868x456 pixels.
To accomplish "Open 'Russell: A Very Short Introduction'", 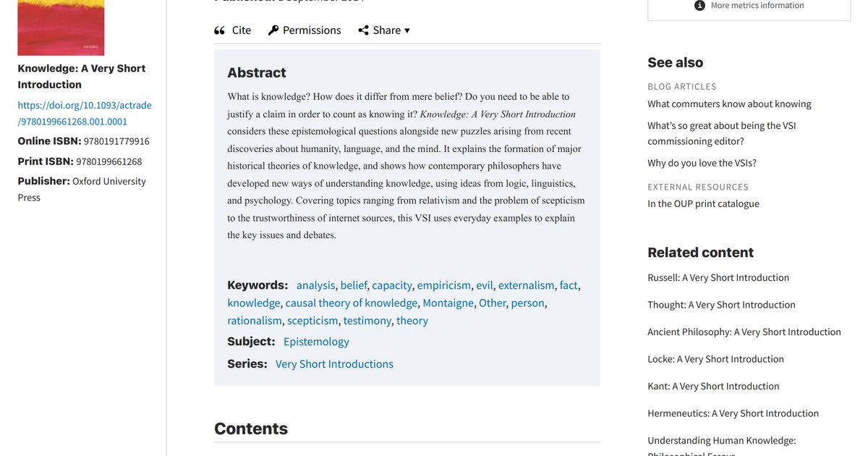I will click(x=718, y=277).
